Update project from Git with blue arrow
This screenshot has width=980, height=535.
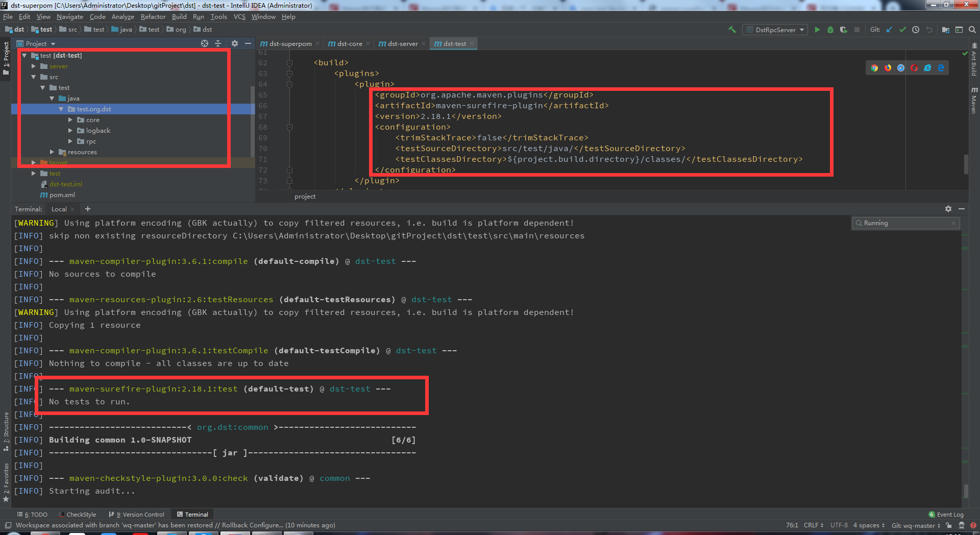pos(889,29)
